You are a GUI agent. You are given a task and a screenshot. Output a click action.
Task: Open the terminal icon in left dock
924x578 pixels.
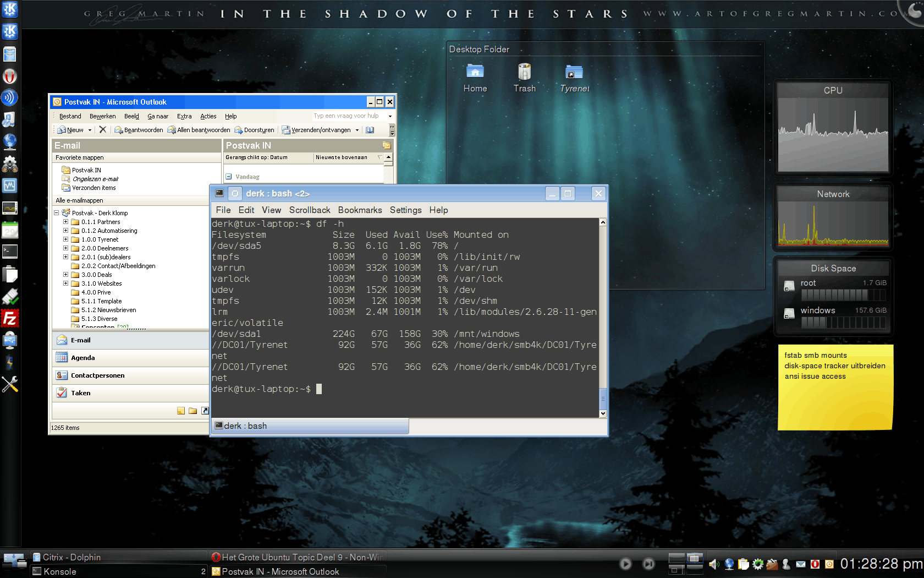coord(10,252)
